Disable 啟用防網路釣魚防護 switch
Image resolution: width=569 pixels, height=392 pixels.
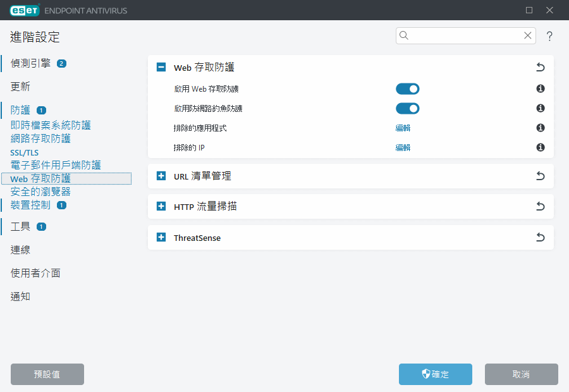pos(407,108)
